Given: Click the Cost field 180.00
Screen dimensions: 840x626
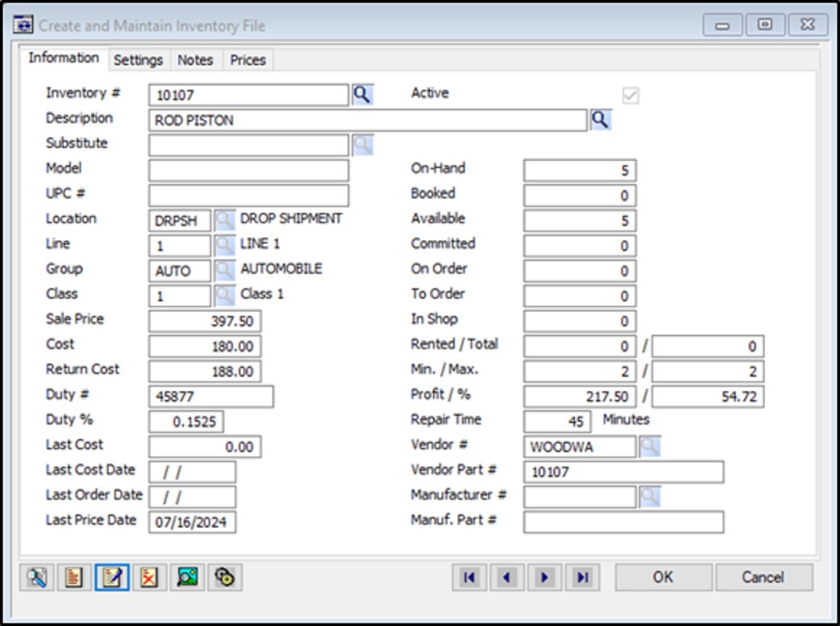Looking at the screenshot, I should click(205, 346).
